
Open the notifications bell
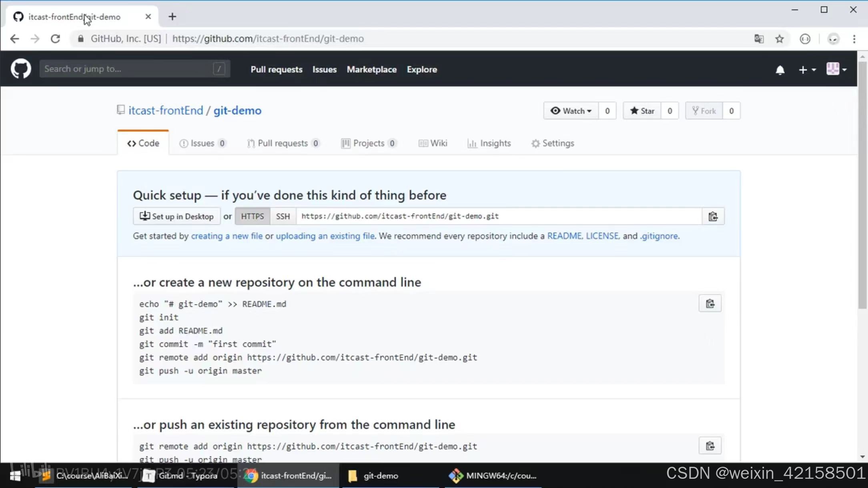point(780,70)
